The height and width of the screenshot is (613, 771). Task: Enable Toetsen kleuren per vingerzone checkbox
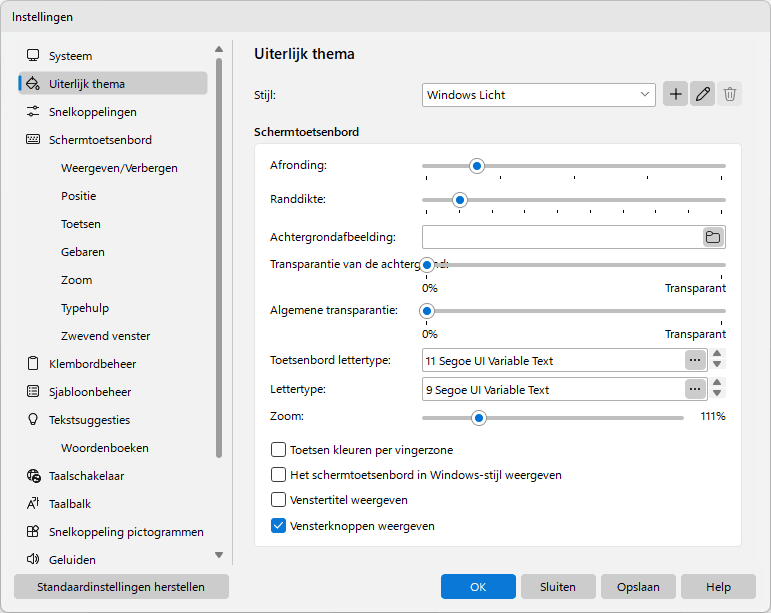pyautogui.click(x=278, y=449)
